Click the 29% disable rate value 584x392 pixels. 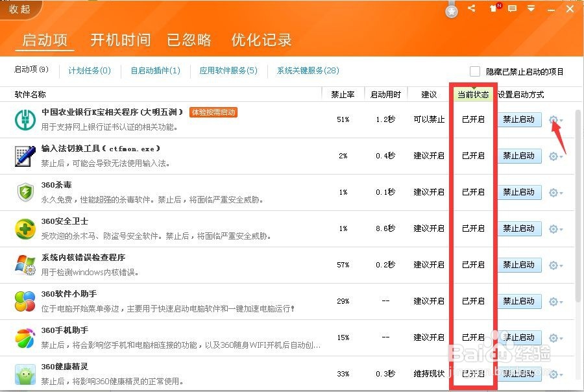tap(343, 301)
